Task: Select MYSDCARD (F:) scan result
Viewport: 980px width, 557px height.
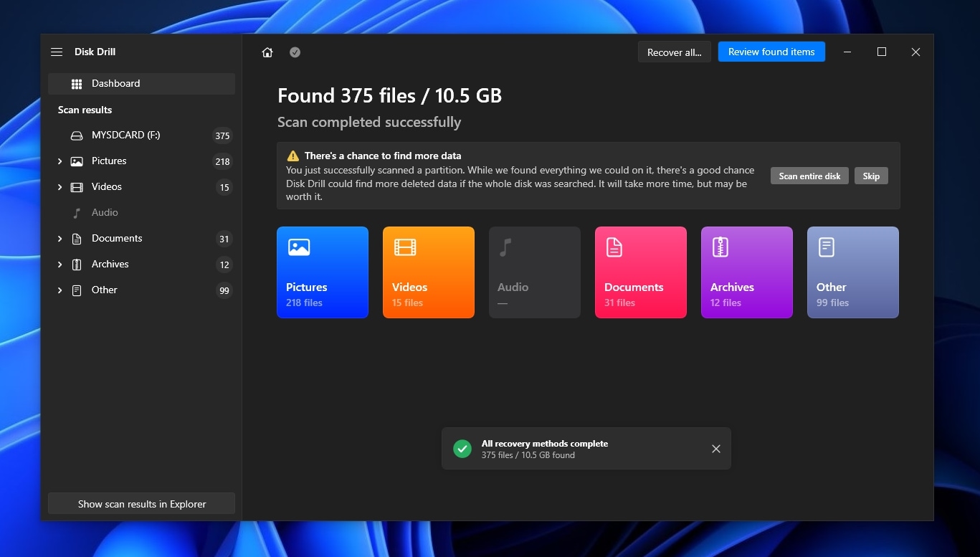Action: pyautogui.click(x=141, y=135)
